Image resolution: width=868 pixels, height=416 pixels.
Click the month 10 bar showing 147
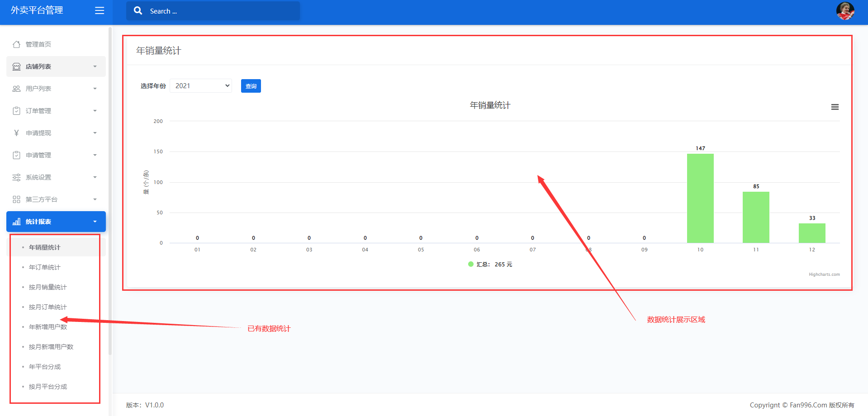[x=700, y=198]
